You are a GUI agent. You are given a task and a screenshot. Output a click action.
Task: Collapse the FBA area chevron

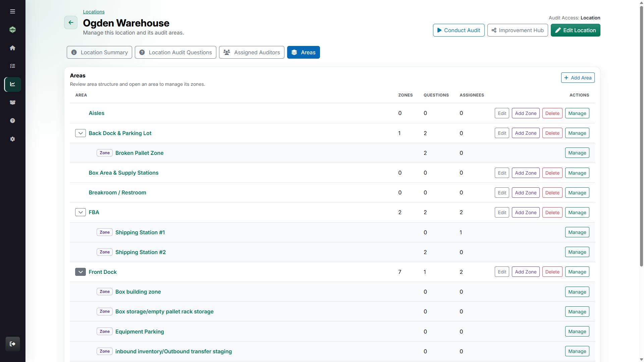(x=80, y=212)
